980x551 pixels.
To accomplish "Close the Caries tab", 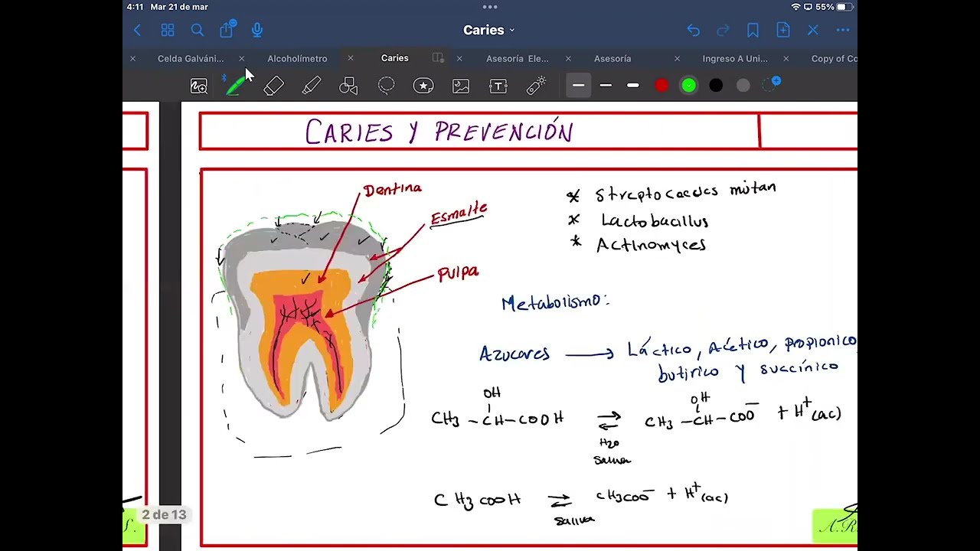I will (351, 58).
